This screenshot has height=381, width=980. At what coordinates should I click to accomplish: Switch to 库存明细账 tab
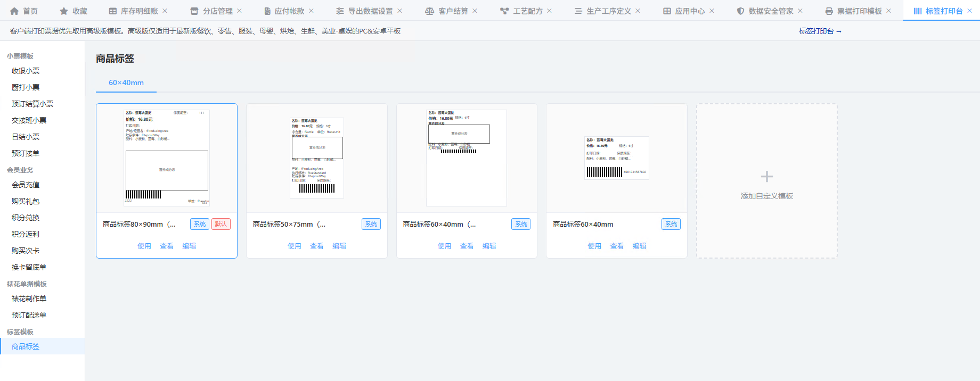pyautogui.click(x=138, y=11)
